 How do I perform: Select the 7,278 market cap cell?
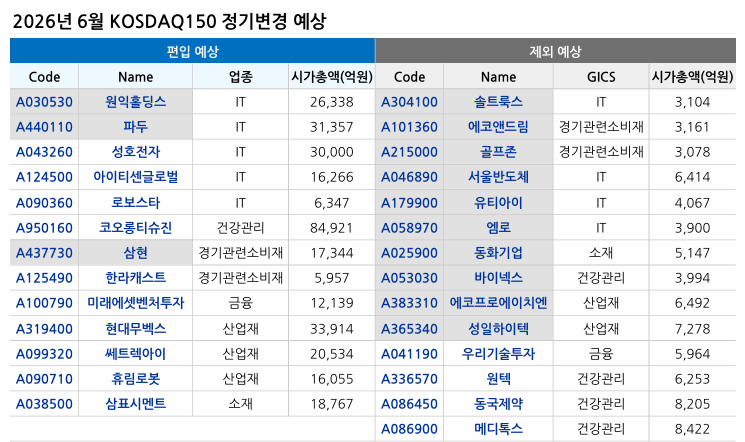[692, 329]
